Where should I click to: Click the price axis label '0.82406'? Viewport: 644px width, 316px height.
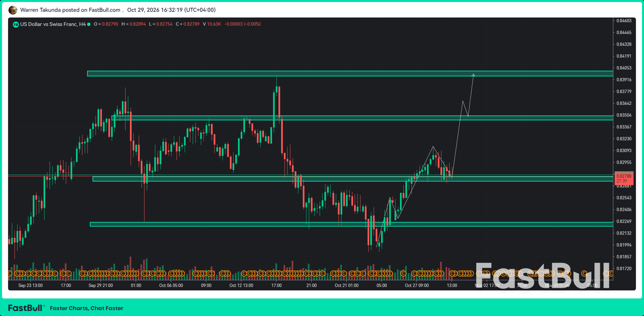[624, 209]
